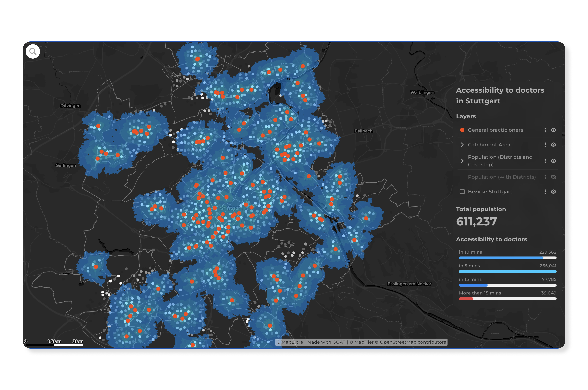This screenshot has width=588, height=390.
Task: Click the Esslingen am Neckar map label
Action: (409, 284)
